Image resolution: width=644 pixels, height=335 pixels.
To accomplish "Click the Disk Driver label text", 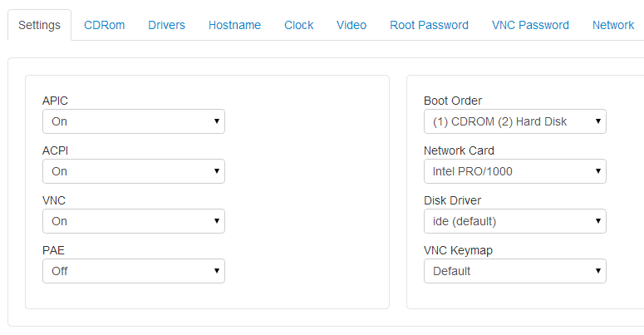I will pyautogui.click(x=452, y=200).
